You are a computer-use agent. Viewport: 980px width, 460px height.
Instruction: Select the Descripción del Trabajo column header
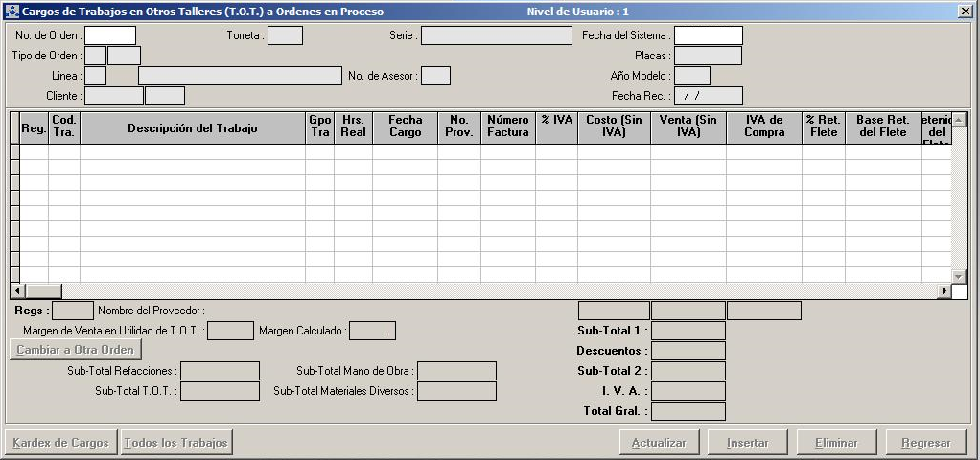click(x=192, y=128)
